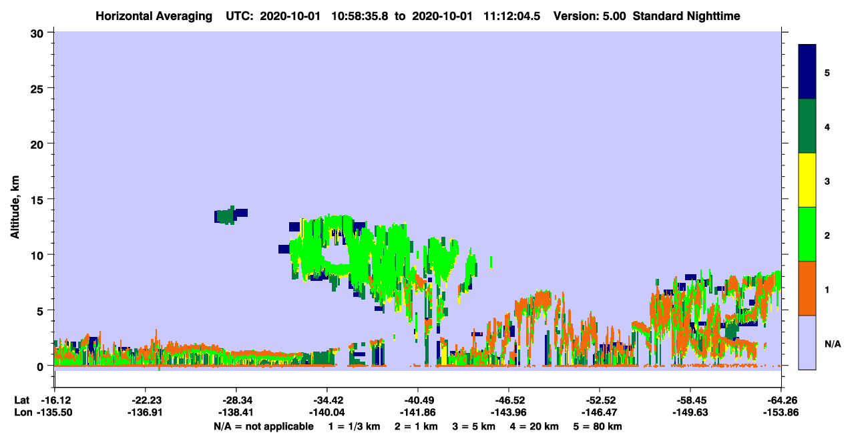Click legend text '3 = 5 km'

coord(474,426)
